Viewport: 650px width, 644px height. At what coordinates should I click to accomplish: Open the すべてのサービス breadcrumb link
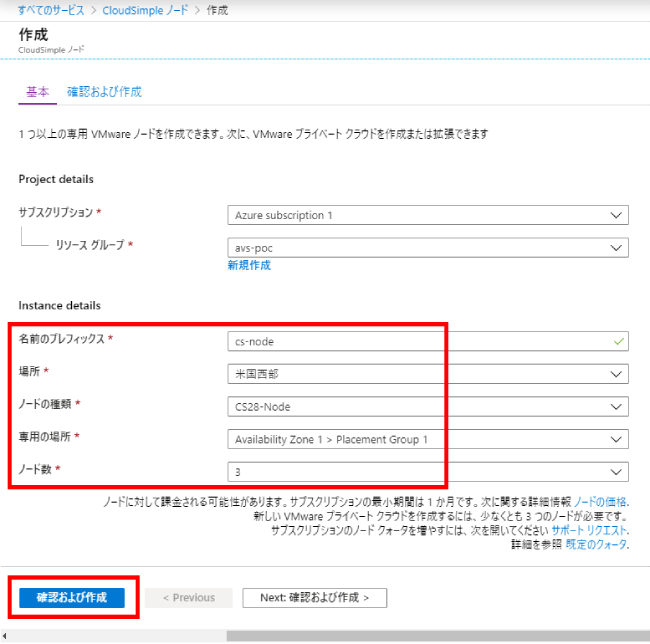[51, 10]
